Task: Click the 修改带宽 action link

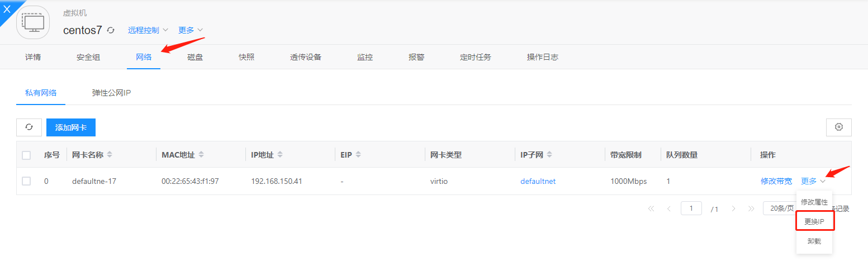Action: (x=776, y=181)
